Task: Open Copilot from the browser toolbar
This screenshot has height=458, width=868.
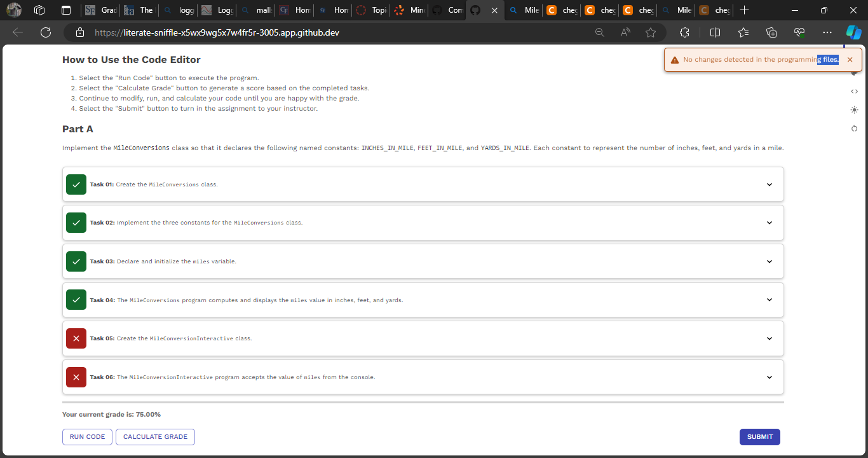Action: (x=853, y=32)
